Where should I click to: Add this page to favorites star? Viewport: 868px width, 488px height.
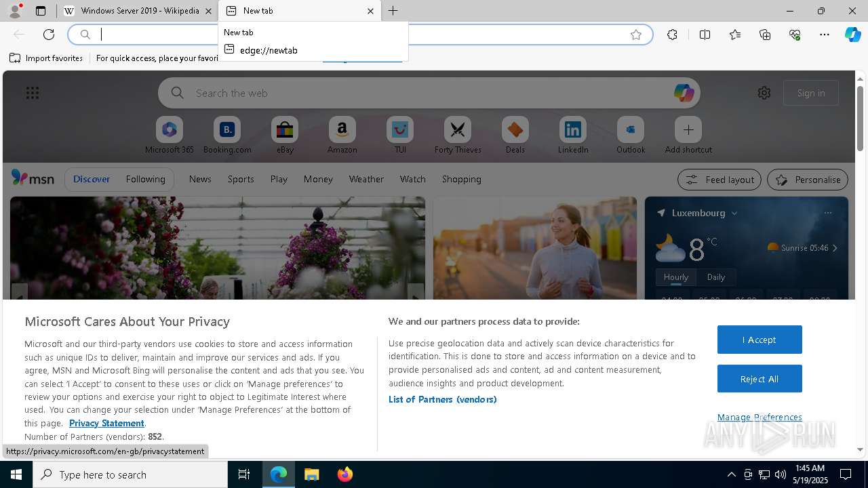click(636, 35)
